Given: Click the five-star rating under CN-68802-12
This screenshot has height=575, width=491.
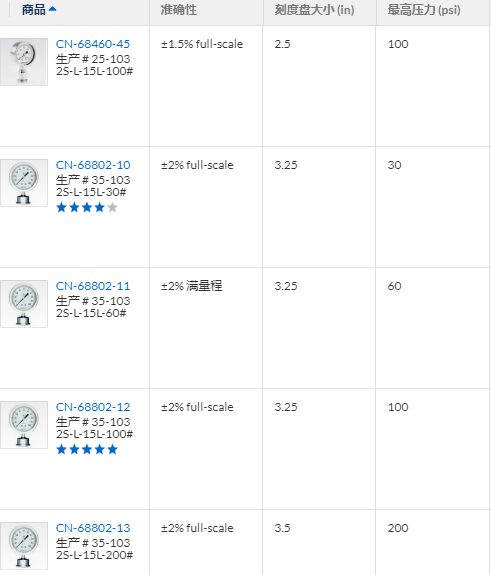Looking at the screenshot, I should [x=87, y=450].
